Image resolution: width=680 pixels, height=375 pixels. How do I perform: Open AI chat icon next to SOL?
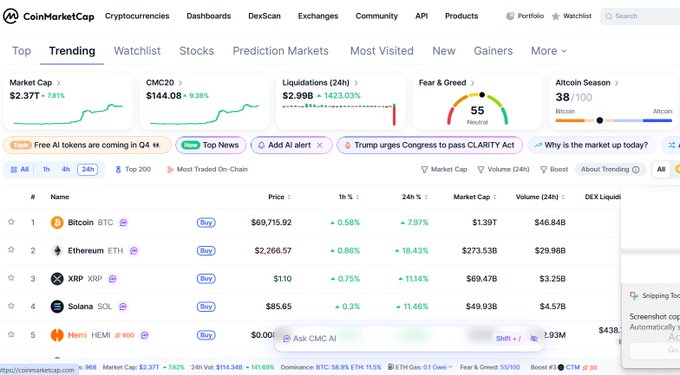point(123,307)
